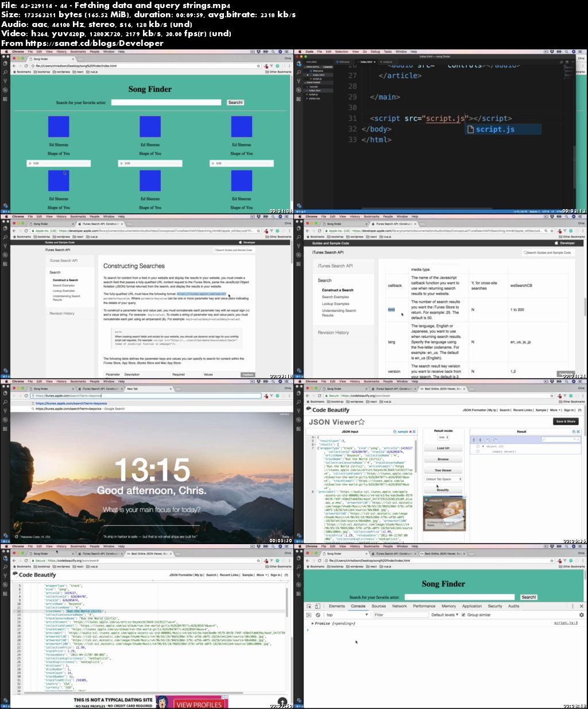Choose the script.js autocomplete suggestion in VS Code

tap(503, 129)
